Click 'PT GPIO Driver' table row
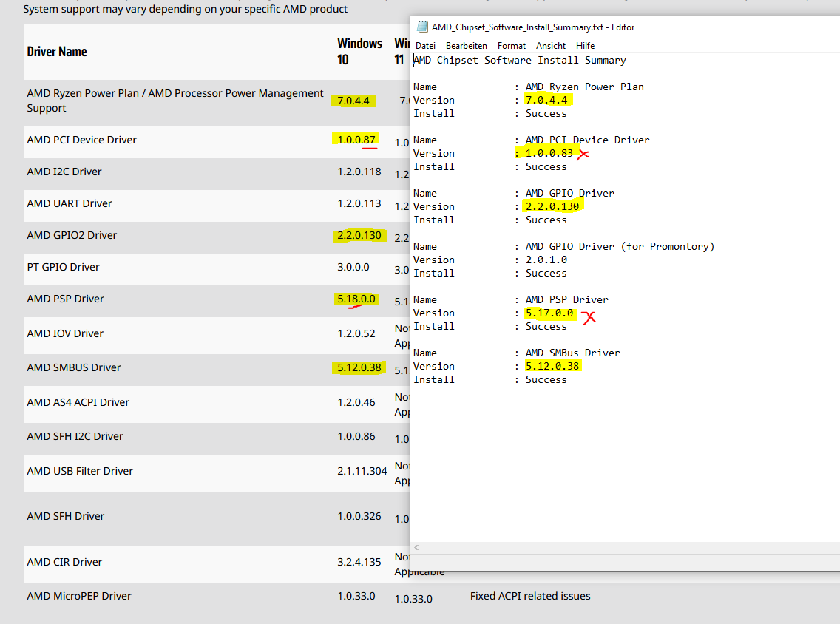840x624 pixels. click(x=63, y=267)
